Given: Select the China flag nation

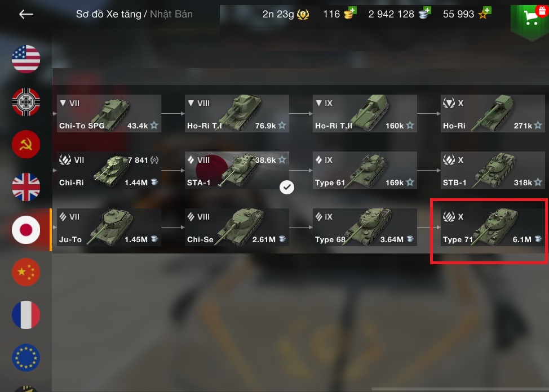Looking at the screenshot, I should 26,272.
